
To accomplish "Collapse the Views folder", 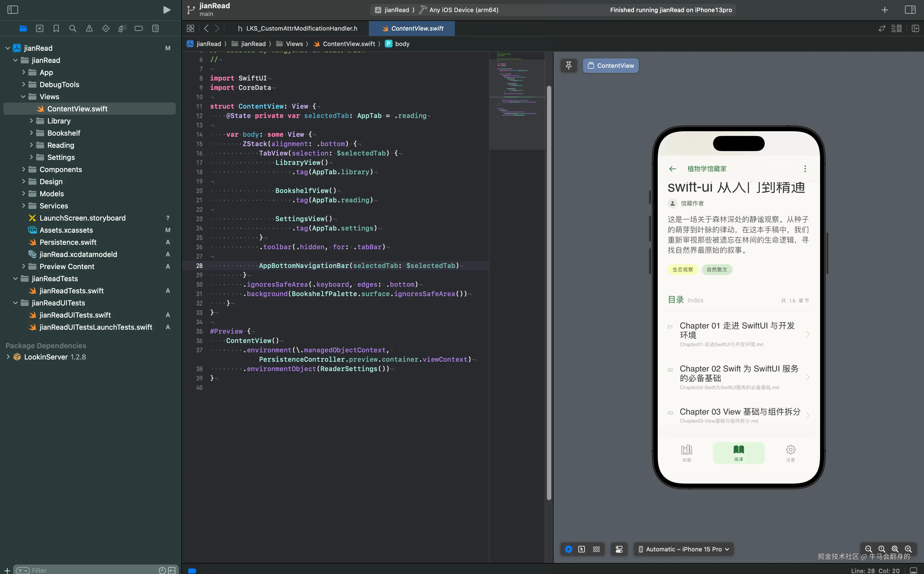I will tap(23, 97).
